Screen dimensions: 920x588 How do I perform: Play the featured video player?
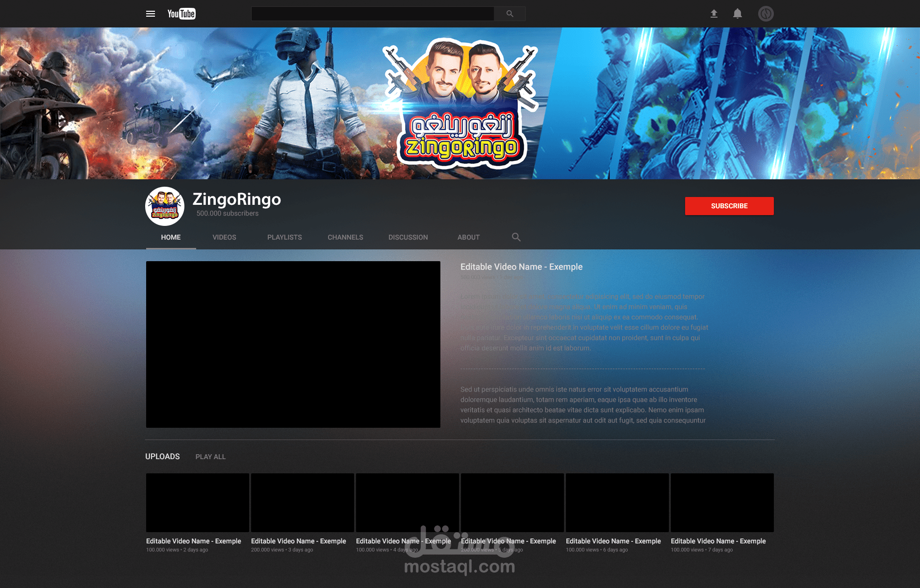pyautogui.click(x=293, y=344)
